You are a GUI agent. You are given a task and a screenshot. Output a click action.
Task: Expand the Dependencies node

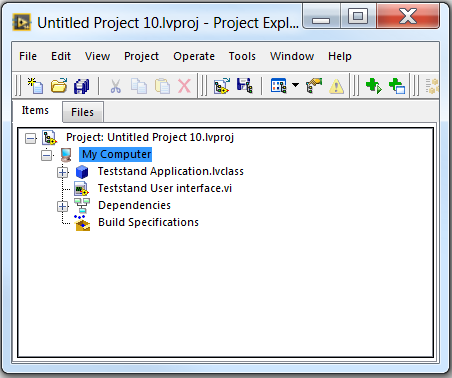(x=62, y=206)
